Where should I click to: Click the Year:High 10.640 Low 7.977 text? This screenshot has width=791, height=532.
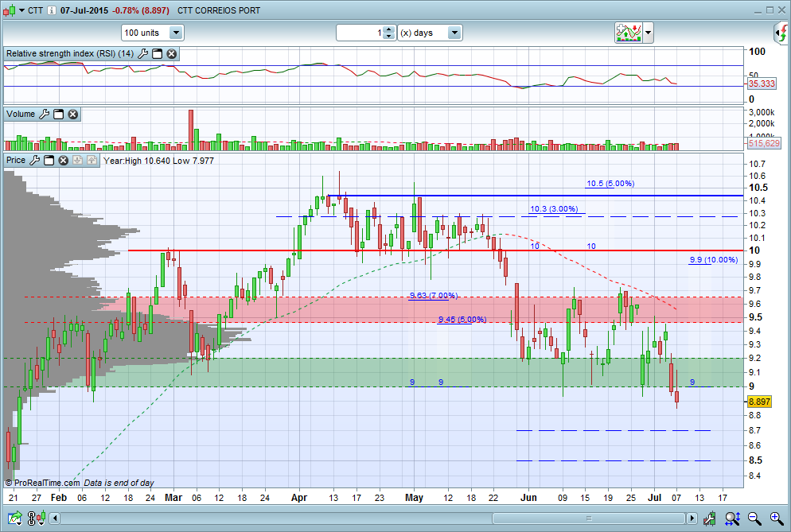(158, 161)
